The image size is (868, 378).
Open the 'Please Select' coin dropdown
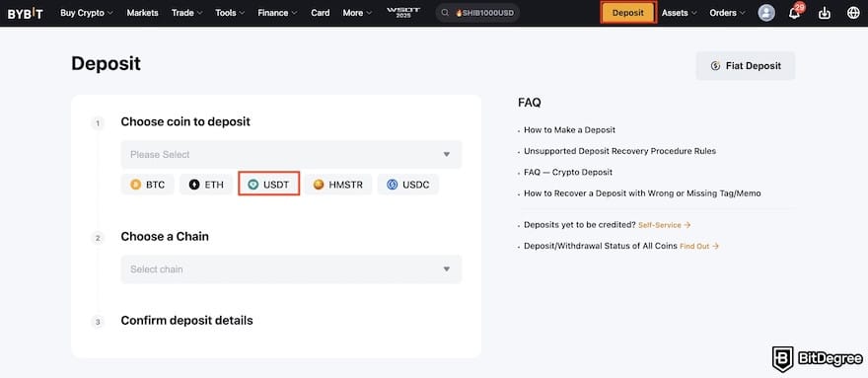pyautogui.click(x=291, y=155)
